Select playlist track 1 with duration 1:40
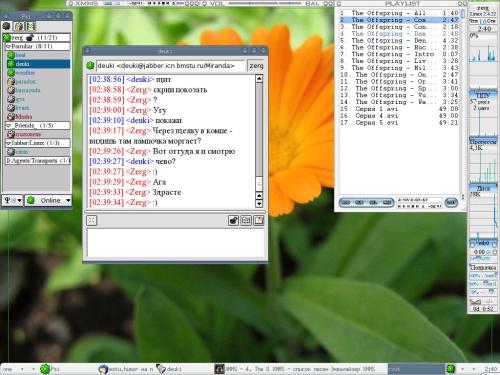The height and width of the screenshot is (375, 500). (x=399, y=13)
